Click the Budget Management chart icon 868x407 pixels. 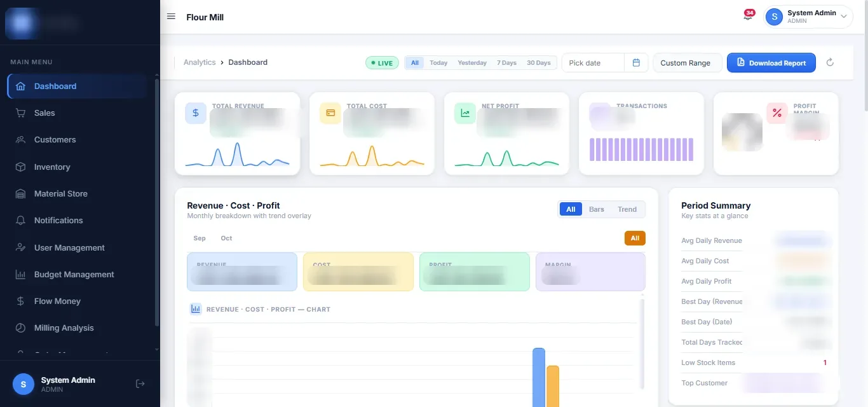[21, 275]
